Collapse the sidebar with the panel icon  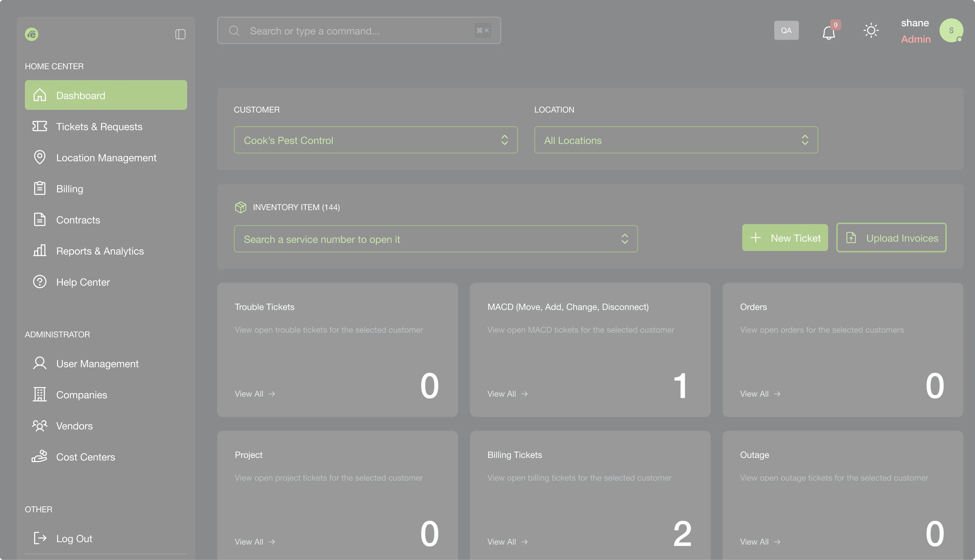(x=180, y=34)
